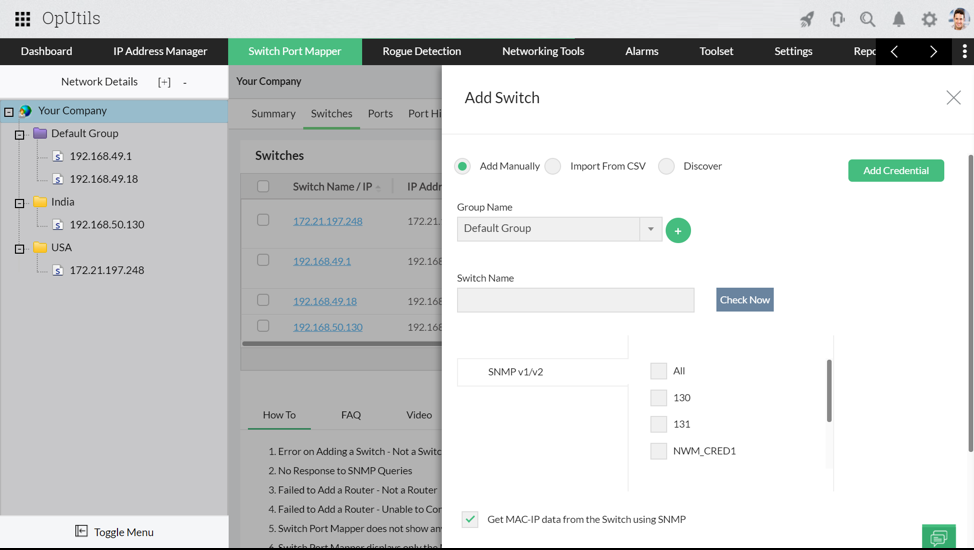Check the NWM_CRED1 credential checkbox
974x550 pixels.
658,451
